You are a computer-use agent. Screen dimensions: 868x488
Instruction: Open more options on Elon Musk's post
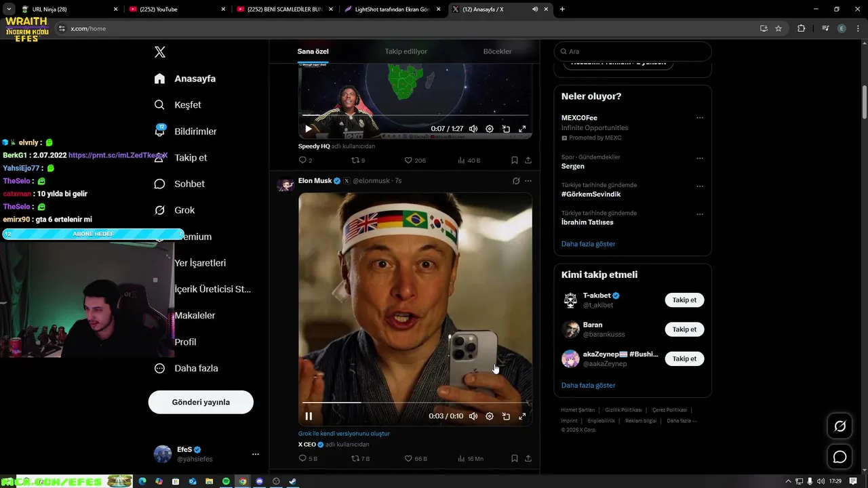528,181
